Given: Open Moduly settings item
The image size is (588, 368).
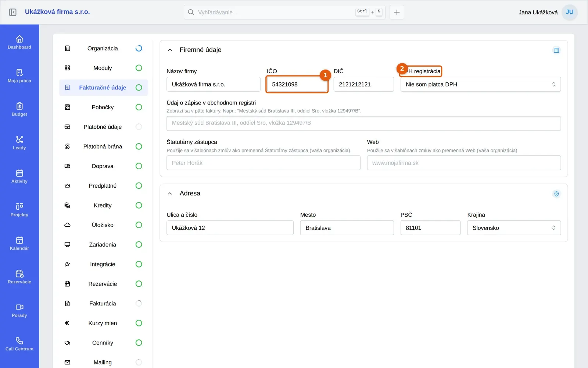Looking at the screenshot, I should click(103, 68).
